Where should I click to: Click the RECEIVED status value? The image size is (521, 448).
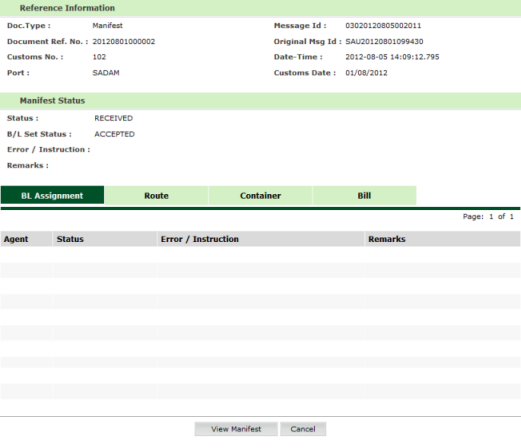114,118
